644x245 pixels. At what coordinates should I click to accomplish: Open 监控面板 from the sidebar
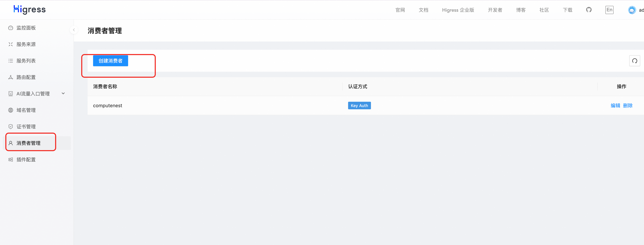pos(26,28)
